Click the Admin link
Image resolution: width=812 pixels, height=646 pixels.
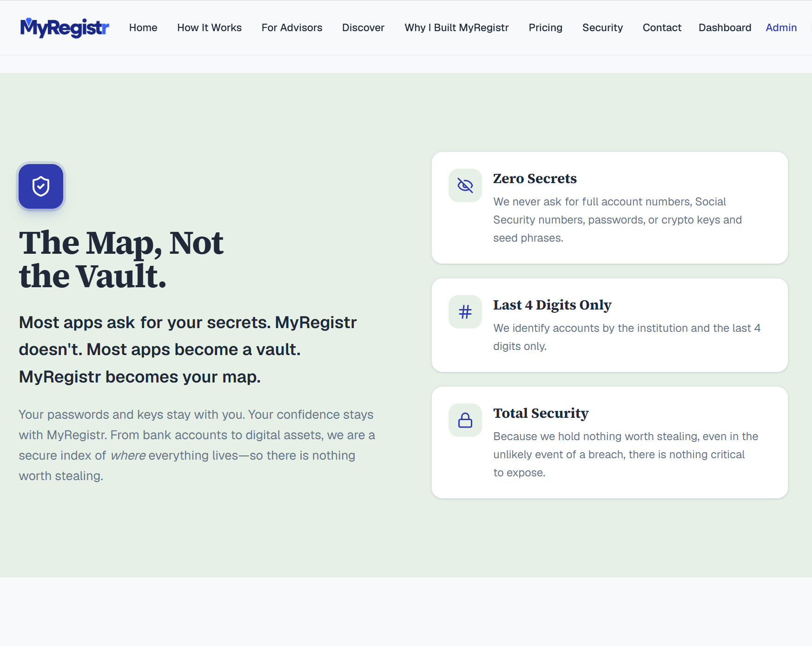click(x=781, y=28)
